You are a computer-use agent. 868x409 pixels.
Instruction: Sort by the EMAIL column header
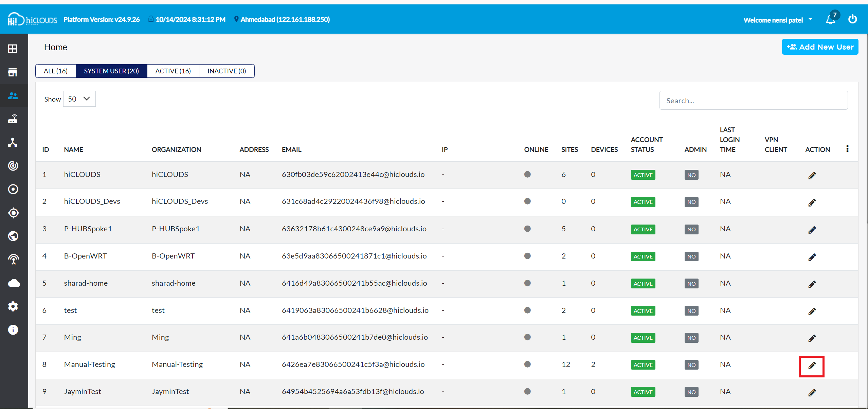click(291, 149)
